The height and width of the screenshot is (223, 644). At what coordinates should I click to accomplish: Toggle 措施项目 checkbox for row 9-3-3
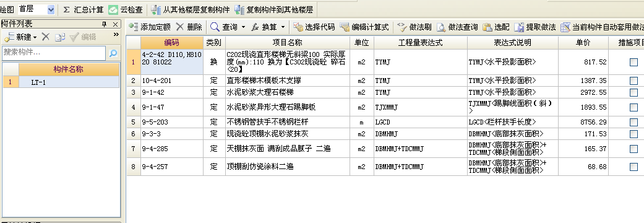click(x=633, y=134)
